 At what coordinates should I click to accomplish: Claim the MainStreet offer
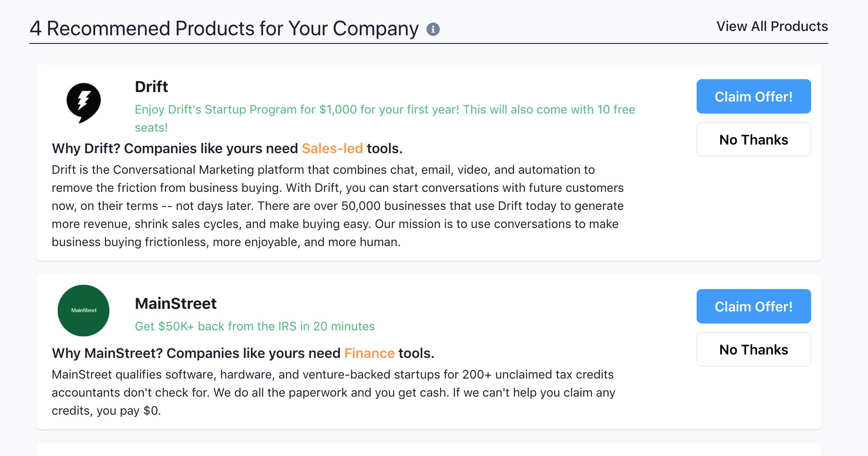pos(753,306)
